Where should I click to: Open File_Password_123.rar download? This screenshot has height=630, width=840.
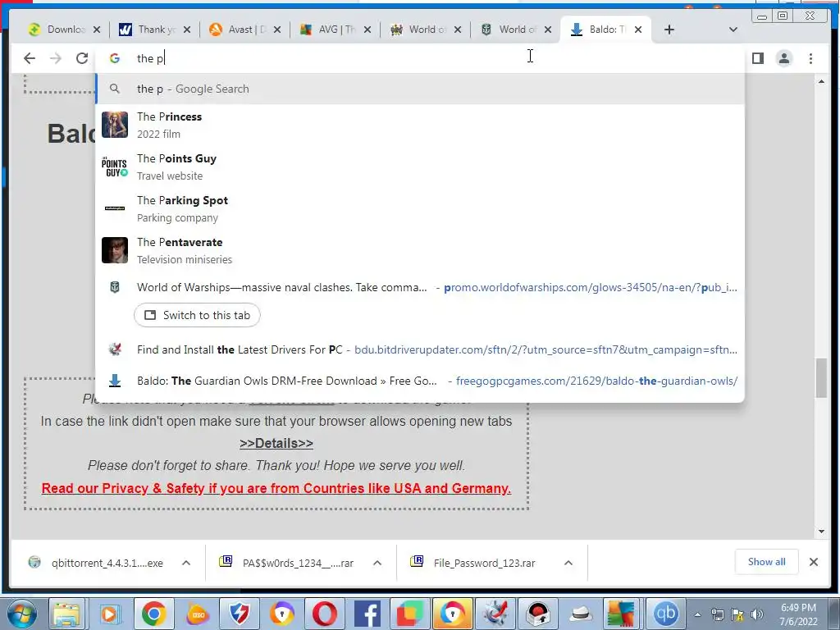tap(475, 563)
